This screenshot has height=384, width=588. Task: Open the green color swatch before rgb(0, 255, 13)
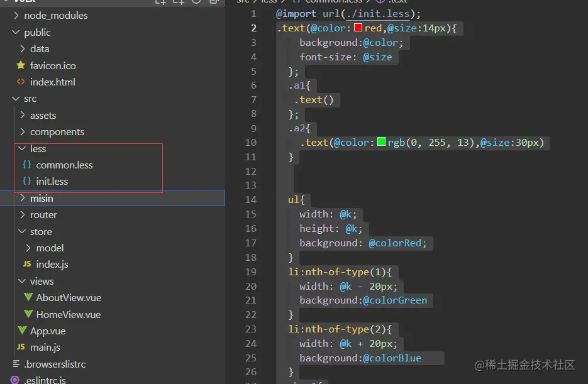tap(381, 141)
